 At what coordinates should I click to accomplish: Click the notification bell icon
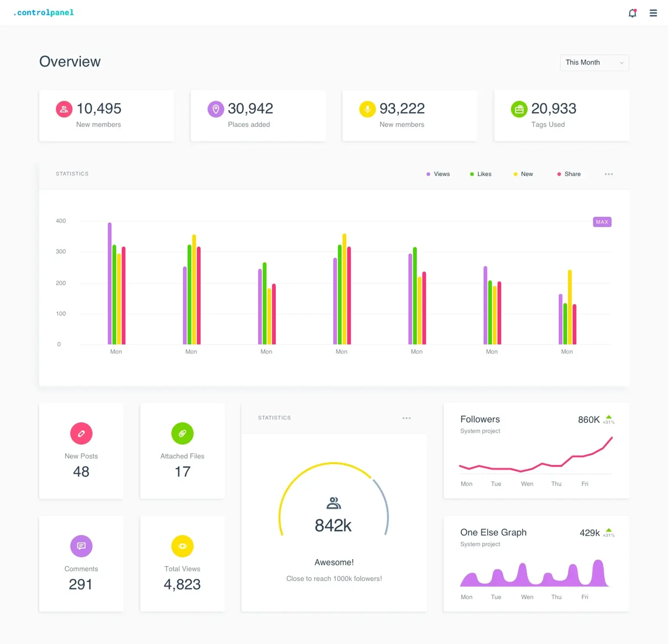(x=633, y=13)
